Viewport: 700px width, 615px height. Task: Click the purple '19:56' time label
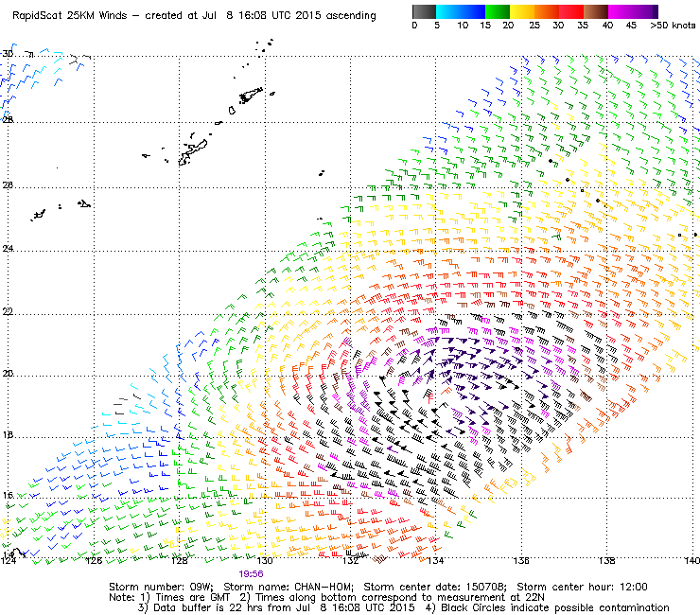(x=251, y=573)
